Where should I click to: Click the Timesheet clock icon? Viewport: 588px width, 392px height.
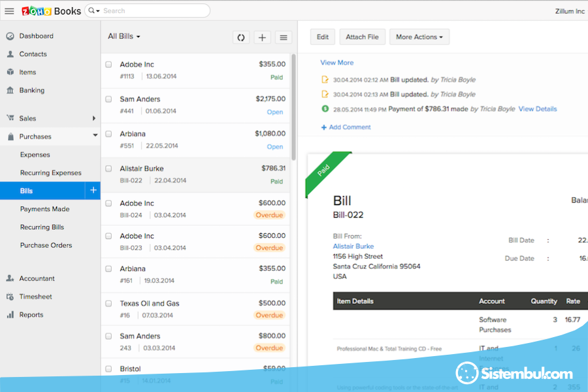point(10,297)
